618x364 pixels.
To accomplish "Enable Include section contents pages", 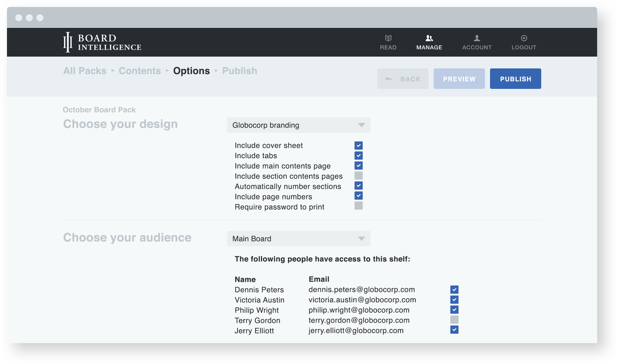I will pos(358,175).
